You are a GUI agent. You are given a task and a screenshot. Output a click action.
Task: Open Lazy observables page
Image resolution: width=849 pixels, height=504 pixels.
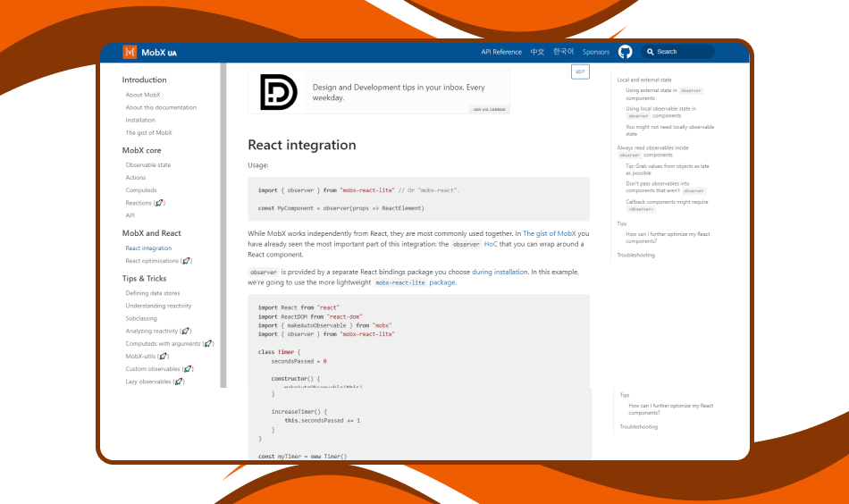(155, 382)
